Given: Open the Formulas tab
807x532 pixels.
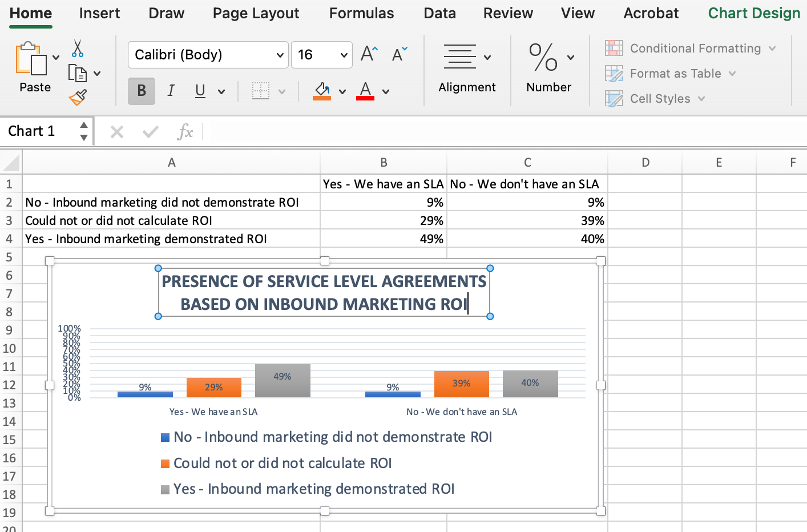Looking at the screenshot, I should point(362,13).
